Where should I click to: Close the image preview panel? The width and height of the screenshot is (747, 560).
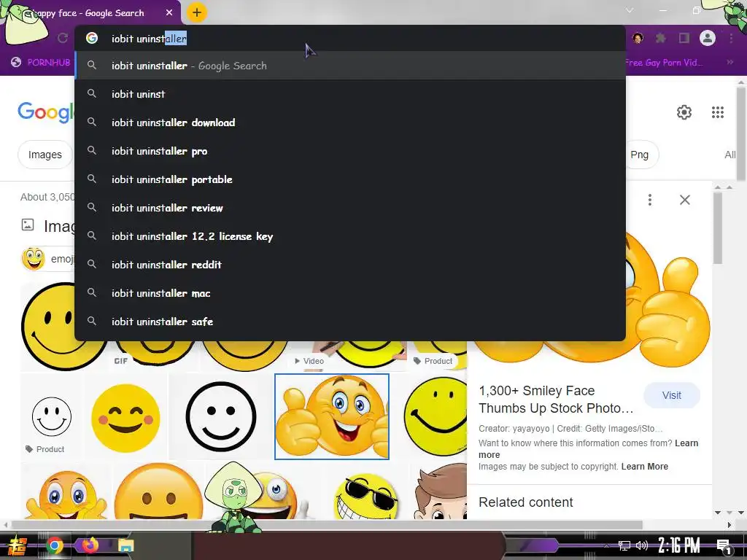click(684, 200)
